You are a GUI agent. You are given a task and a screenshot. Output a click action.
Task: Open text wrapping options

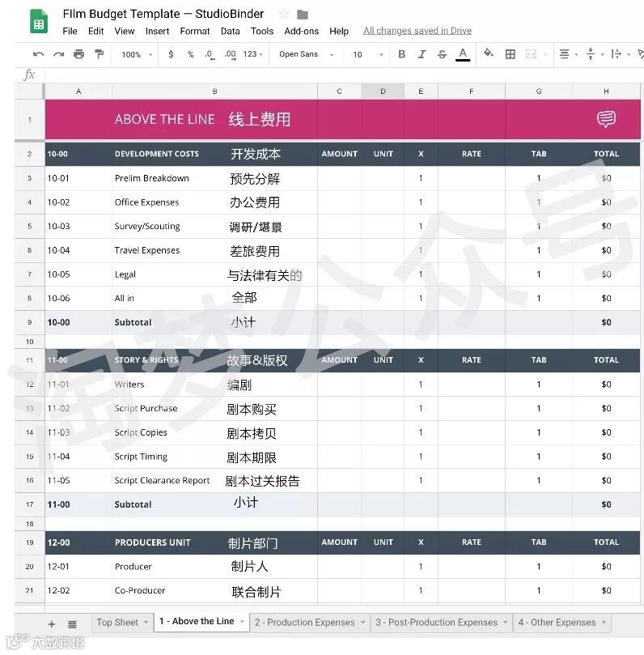click(x=621, y=54)
